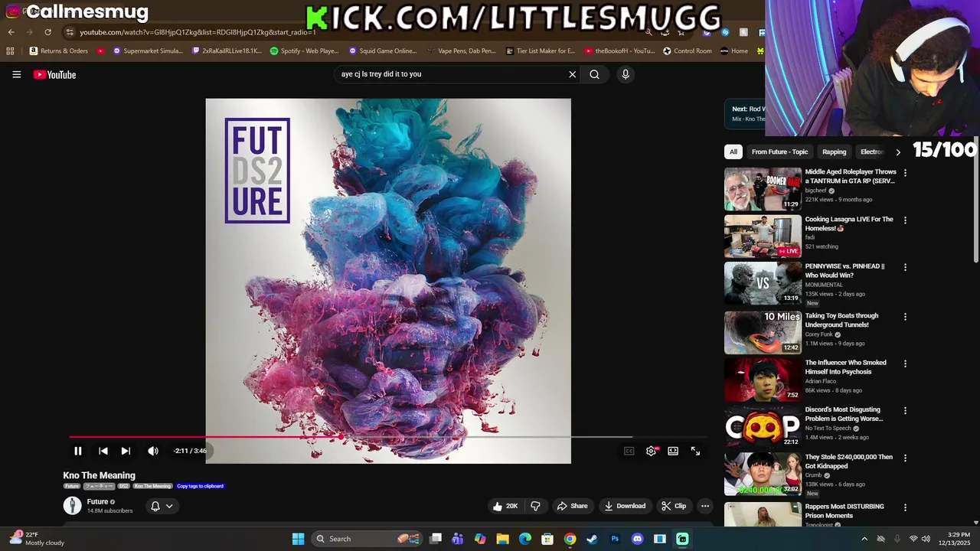
Task: Skip to the next track in player
Action: click(x=126, y=451)
